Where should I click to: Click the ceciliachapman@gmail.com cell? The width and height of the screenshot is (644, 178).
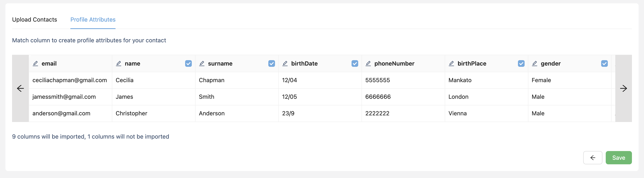[x=70, y=80]
